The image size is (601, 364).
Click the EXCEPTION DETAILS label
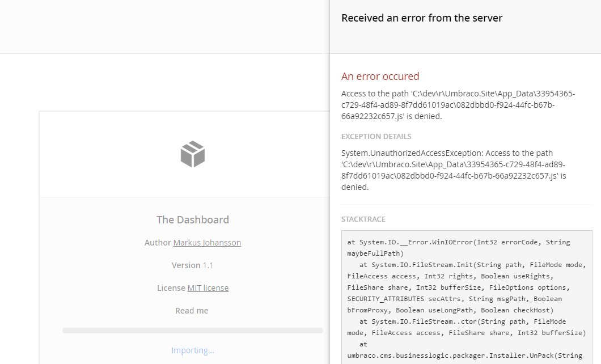point(376,137)
